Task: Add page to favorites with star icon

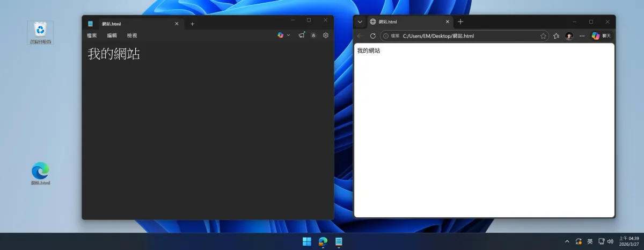Action: [x=543, y=36]
